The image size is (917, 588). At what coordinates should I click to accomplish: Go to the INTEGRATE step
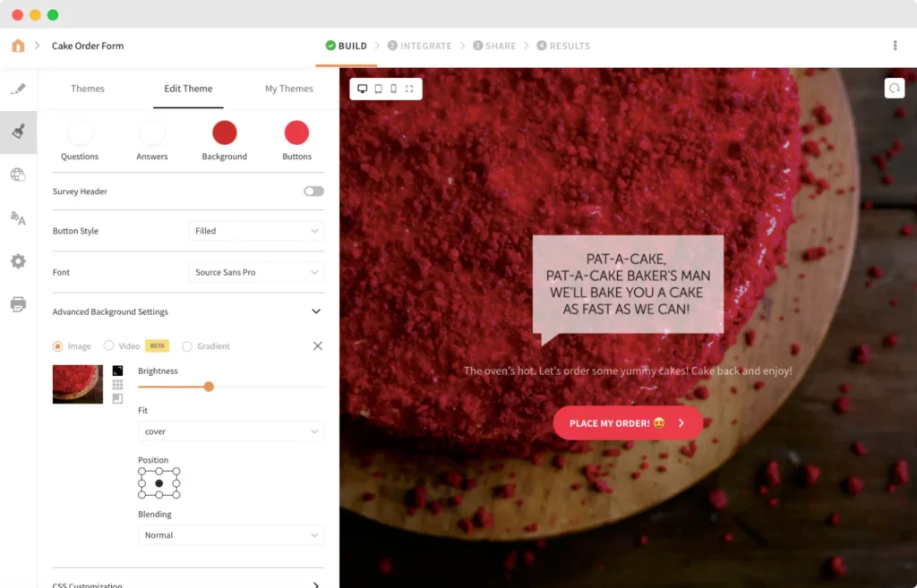click(x=419, y=46)
